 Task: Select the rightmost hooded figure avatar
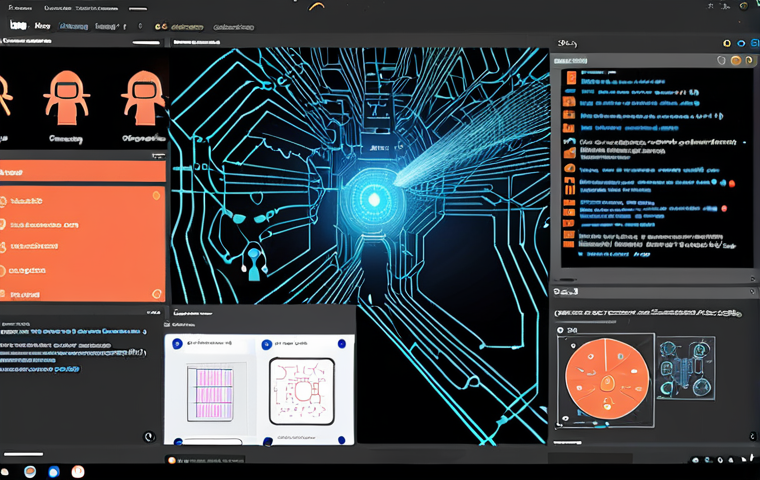coord(143,97)
